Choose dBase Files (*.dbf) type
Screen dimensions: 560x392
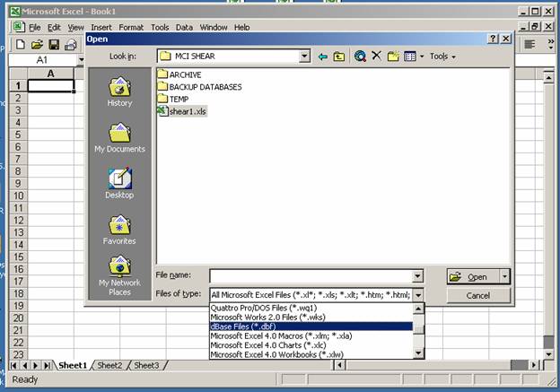tap(311, 327)
